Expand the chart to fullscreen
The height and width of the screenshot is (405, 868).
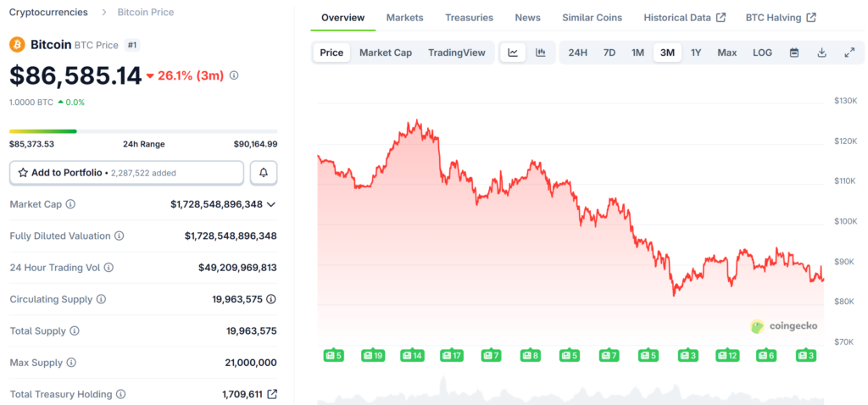849,53
